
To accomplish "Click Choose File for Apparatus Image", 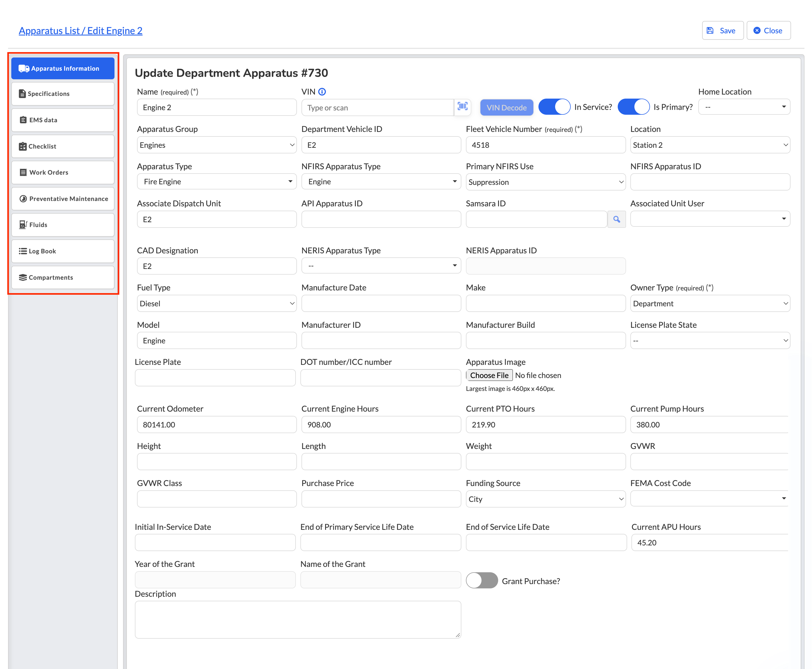I will (489, 375).
